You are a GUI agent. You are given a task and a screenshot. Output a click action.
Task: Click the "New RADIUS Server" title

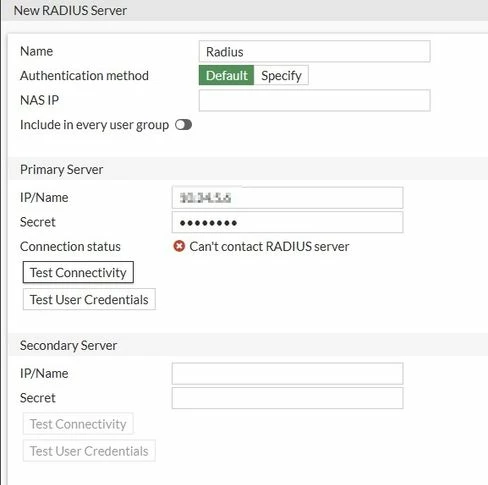(70, 10)
